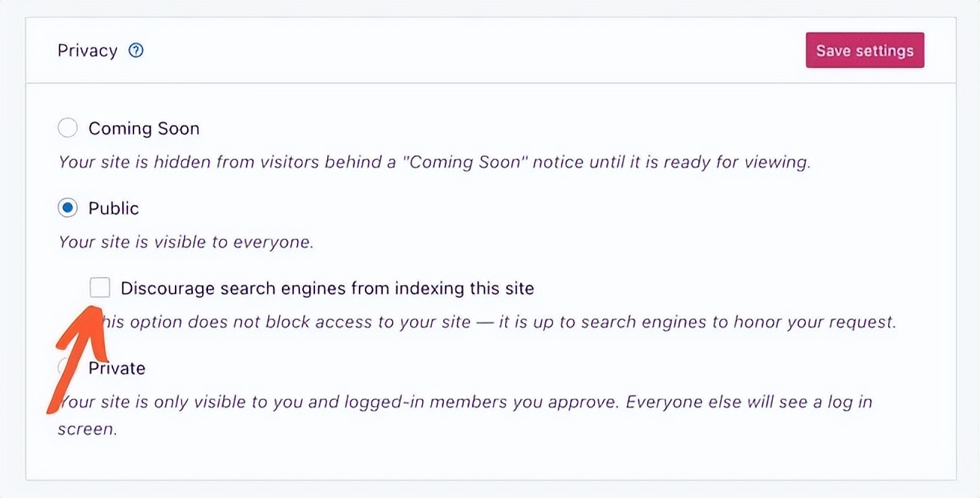Open the Privacy help question-mark icon

coord(136,51)
